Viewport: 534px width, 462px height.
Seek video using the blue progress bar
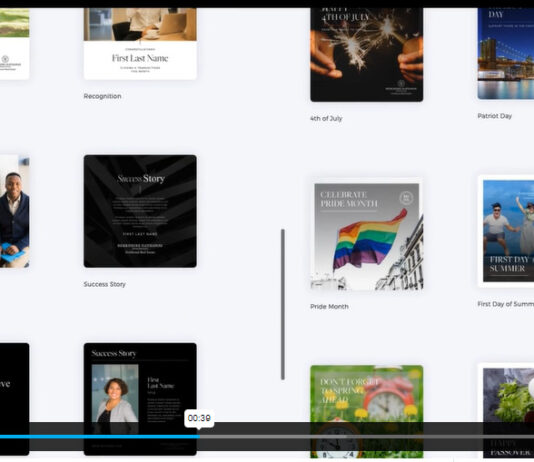pos(100,436)
